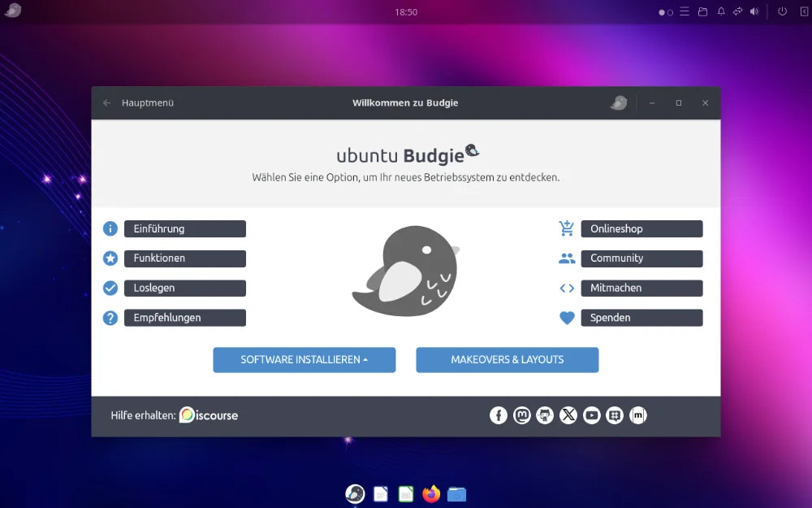Launch LibreOffice Writer from the dock
Image resolution: width=812 pixels, height=508 pixels.
point(381,494)
